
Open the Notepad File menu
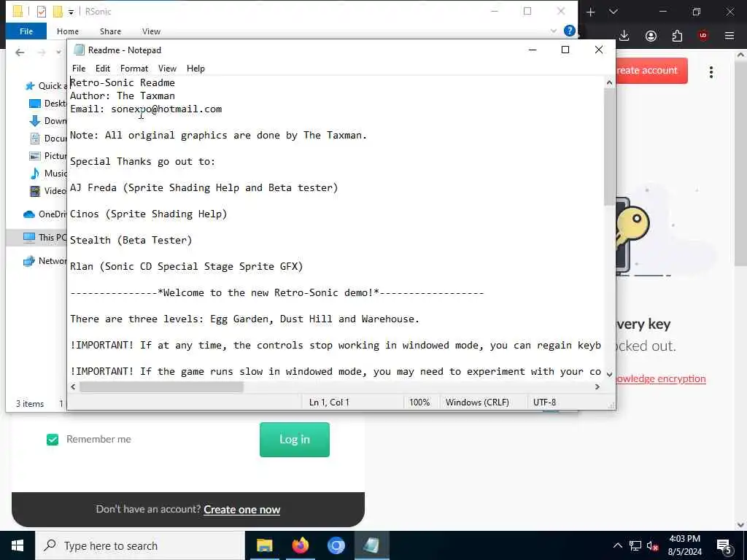(x=79, y=69)
